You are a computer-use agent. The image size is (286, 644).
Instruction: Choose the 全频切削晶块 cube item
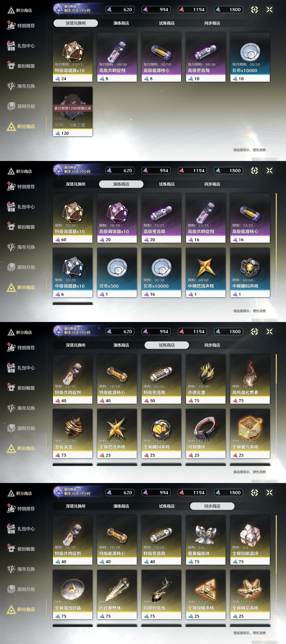[250, 540]
